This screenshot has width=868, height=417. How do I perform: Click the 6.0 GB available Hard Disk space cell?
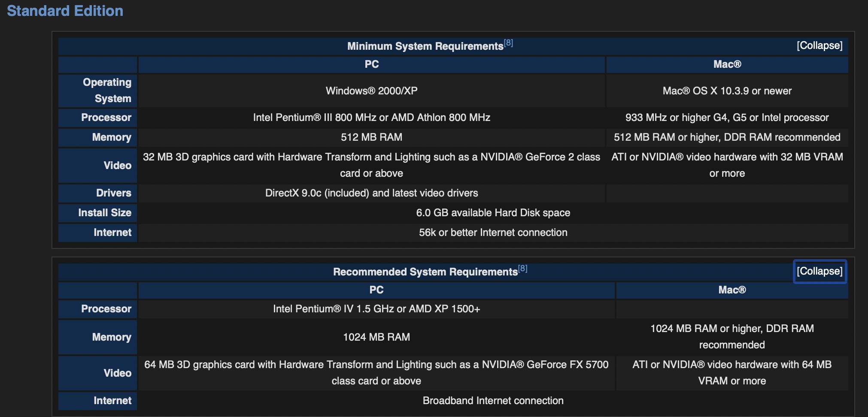493,213
